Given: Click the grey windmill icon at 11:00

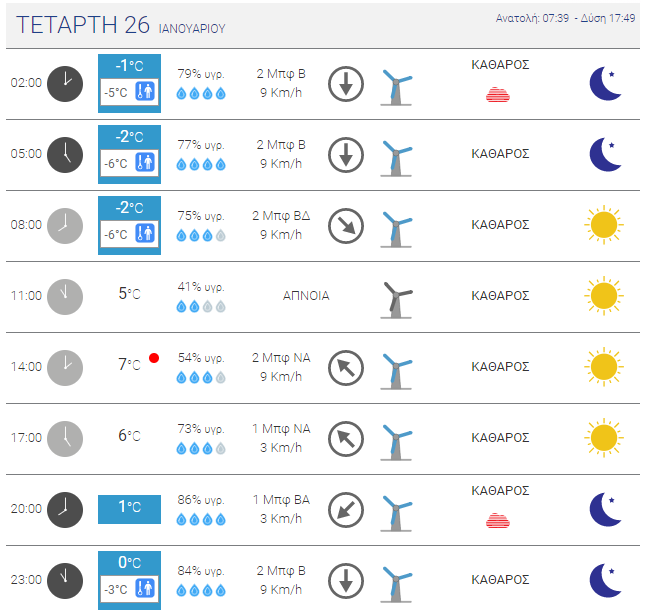Looking at the screenshot, I should click(396, 300).
